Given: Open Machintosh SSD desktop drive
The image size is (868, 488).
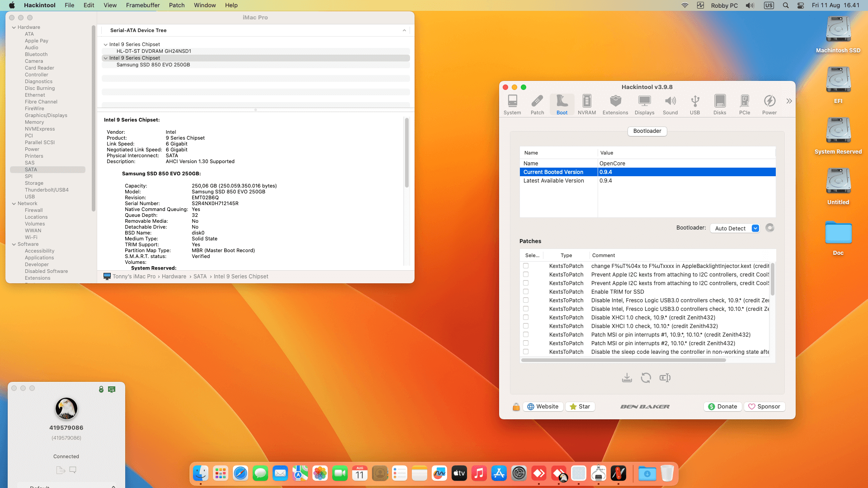Looking at the screenshot, I should (x=838, y=35).
